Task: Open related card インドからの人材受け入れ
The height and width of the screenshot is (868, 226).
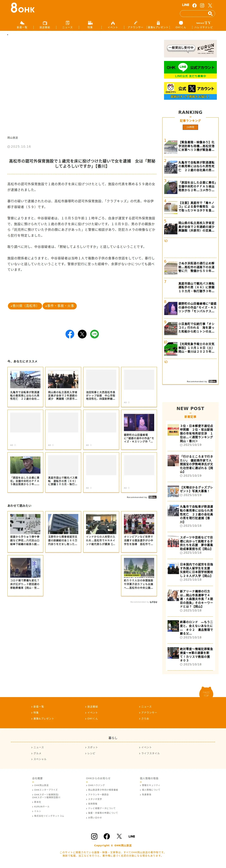Action: (101, 531)
